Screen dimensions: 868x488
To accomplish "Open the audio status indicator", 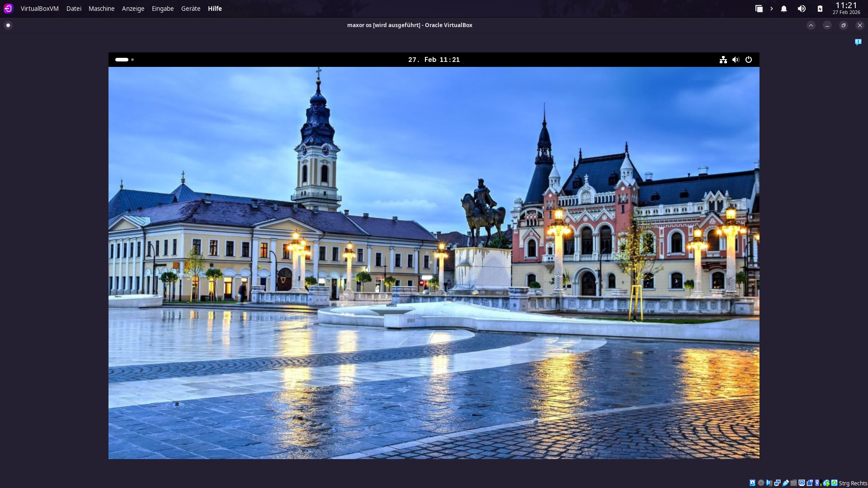I will tap(769, 483).
